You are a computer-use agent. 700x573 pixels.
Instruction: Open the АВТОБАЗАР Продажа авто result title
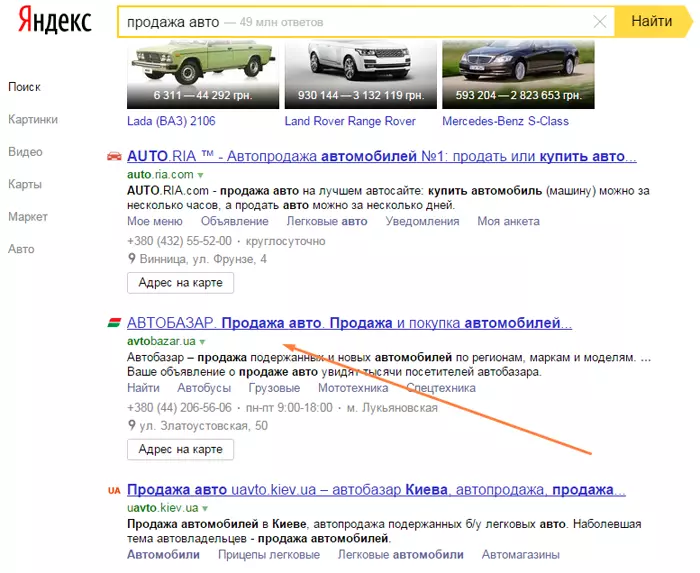(350, 323)
